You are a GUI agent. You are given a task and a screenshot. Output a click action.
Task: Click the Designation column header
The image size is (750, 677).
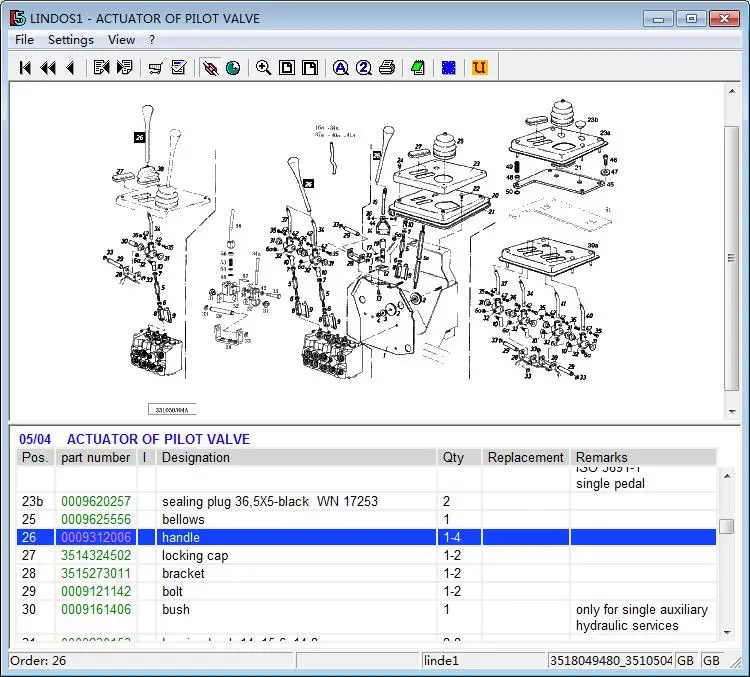click(296, 457)
